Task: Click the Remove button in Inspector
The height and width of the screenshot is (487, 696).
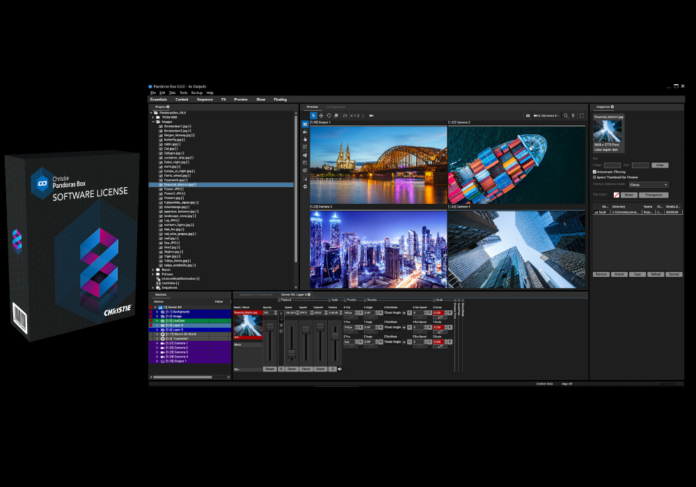Action: click(x=601, y=274)
